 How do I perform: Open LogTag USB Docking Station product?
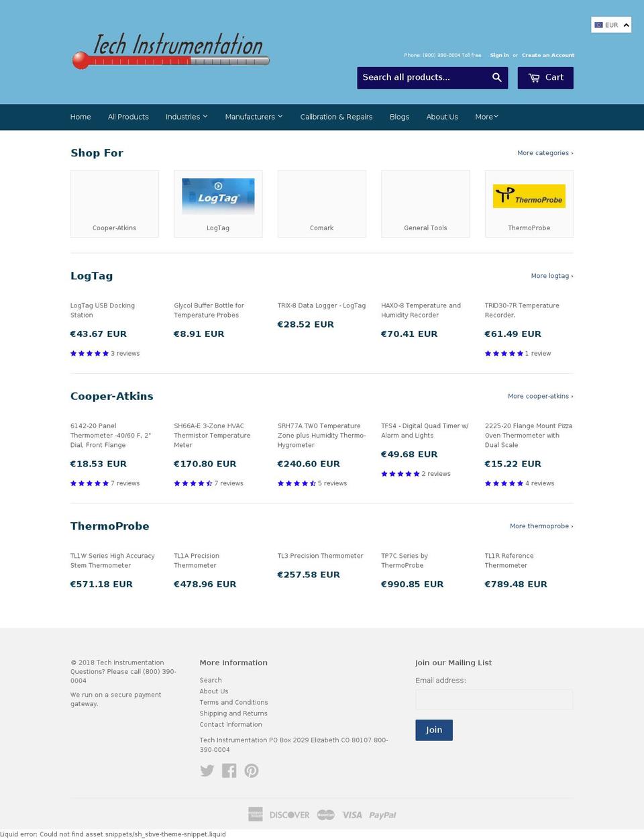pos(103,310)
